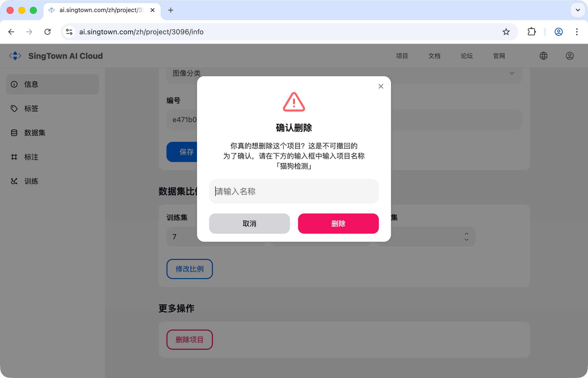This screenshot has width=588, height=378.
Task: Click the 取消 button
Action: 250,224
